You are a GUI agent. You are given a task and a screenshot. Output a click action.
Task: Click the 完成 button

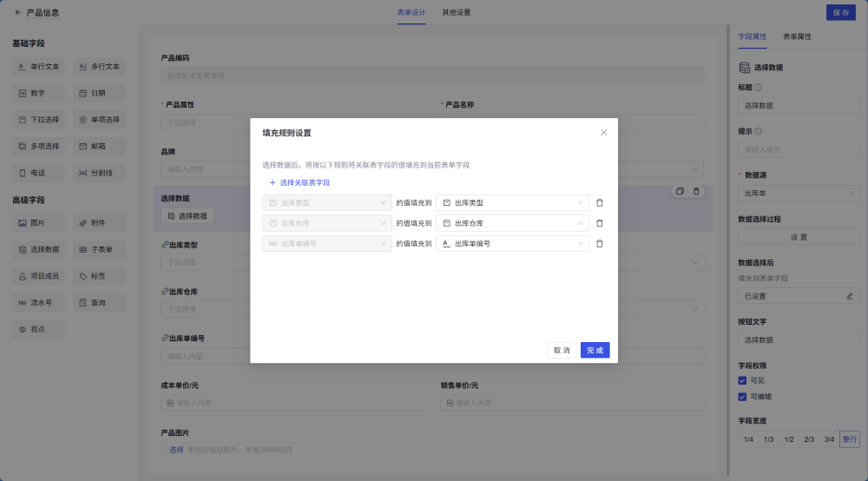pos(595,350)
